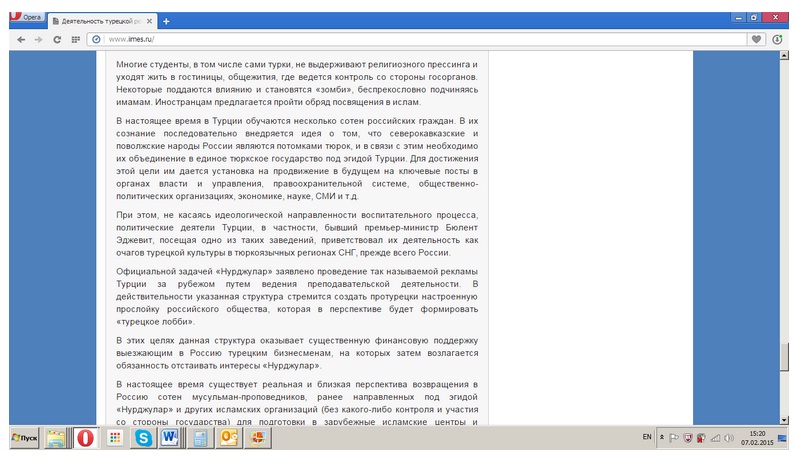798x465 pixels.
Task: Open the colorful apps grid taskbar icon
Action: [x=115, y=438]
